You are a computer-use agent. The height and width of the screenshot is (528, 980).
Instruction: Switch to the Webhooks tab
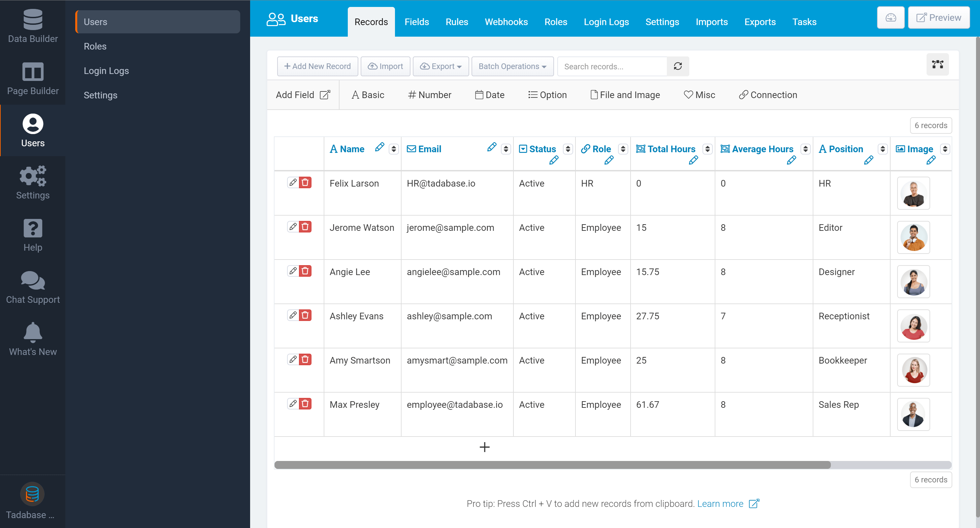pyautogui.click(x=506, y=22)
